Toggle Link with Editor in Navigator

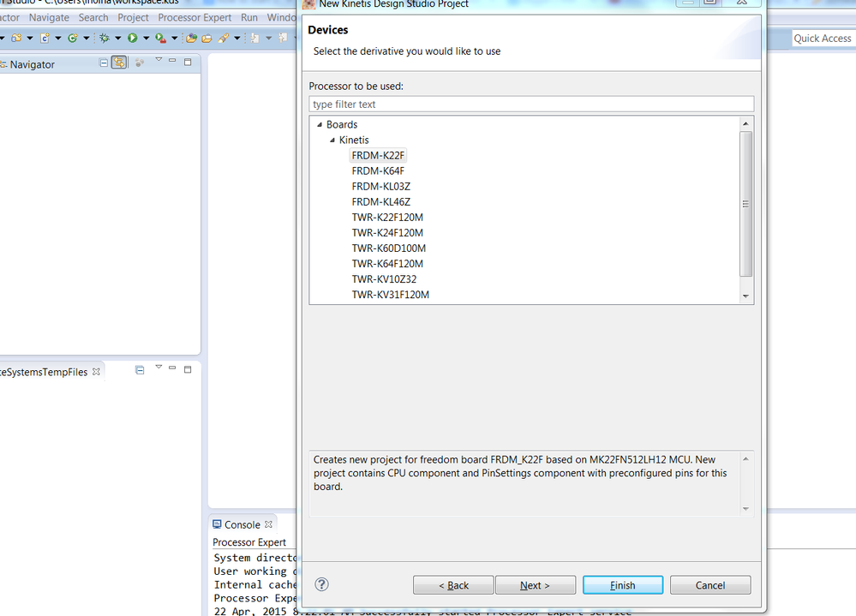(119, 63)
